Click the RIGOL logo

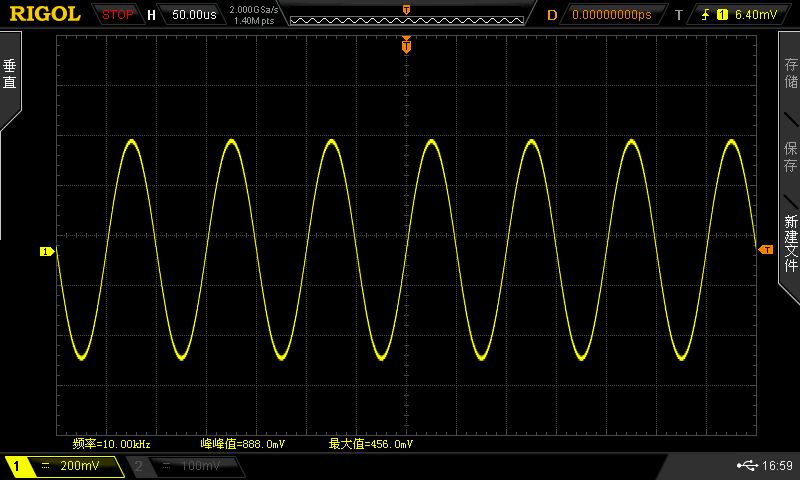pos(45,14)
